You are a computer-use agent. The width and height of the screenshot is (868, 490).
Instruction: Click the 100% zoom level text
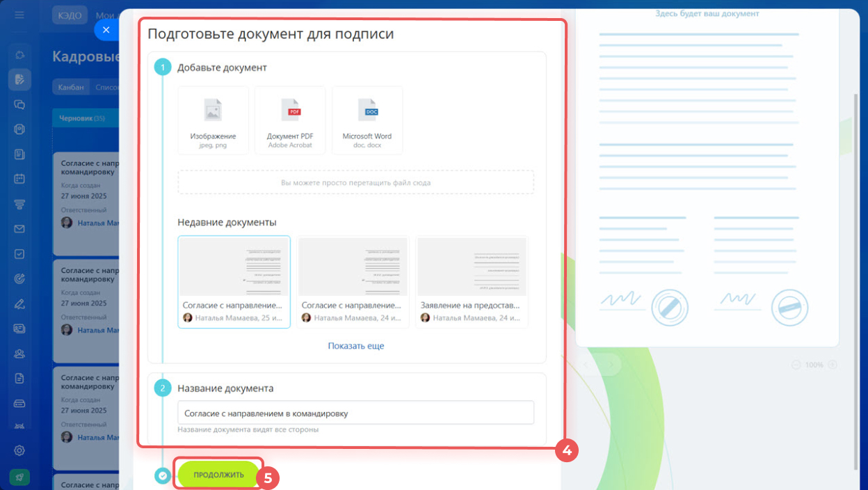814,365
